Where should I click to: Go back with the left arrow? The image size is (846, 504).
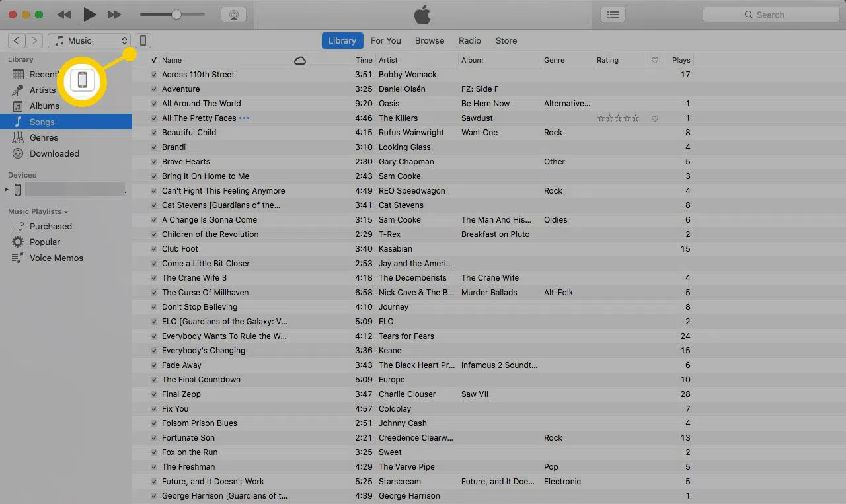click(x=17, y=40)
